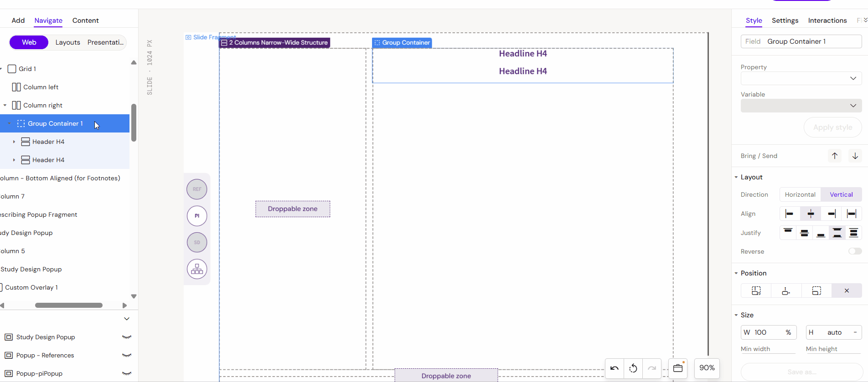The image size is (868, 382).
Task: Click the REF reference circle button
Action: click(197, 189)
